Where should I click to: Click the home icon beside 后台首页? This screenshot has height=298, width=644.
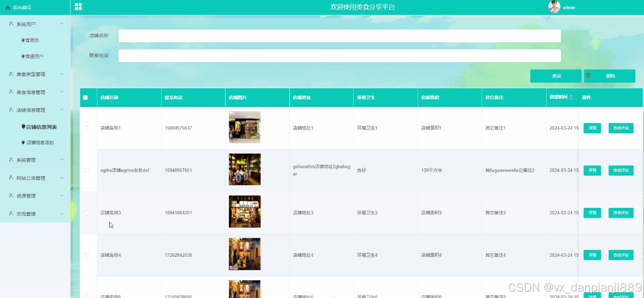[8, 8]
